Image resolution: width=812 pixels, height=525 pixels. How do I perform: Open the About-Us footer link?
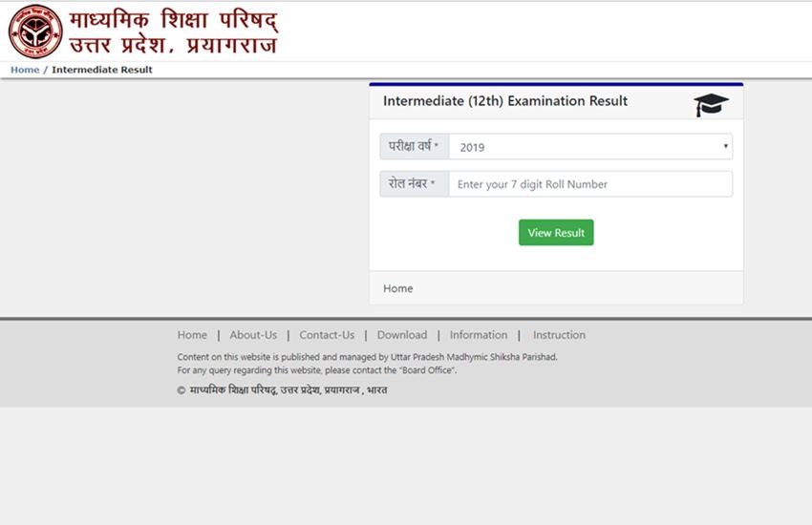(x=253, y=335)
